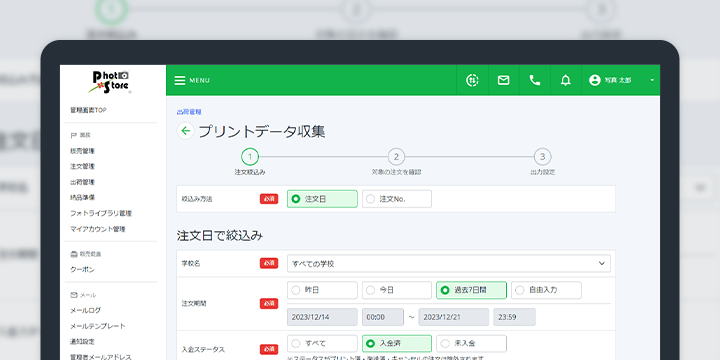Image resolution: width=720 pixels, height=360 pixels.
Task: Click the 2023/12/14 start date field
Action: pyautogui.click(x=322, y=317)
